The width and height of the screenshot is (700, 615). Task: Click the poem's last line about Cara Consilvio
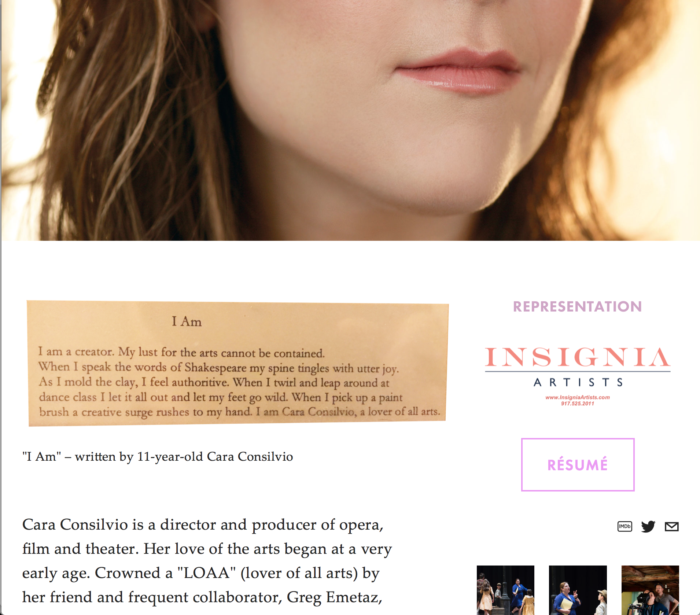coord(240,412)
